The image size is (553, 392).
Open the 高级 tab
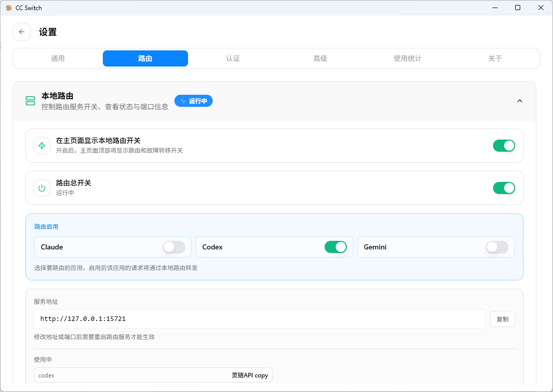point(320,58)
